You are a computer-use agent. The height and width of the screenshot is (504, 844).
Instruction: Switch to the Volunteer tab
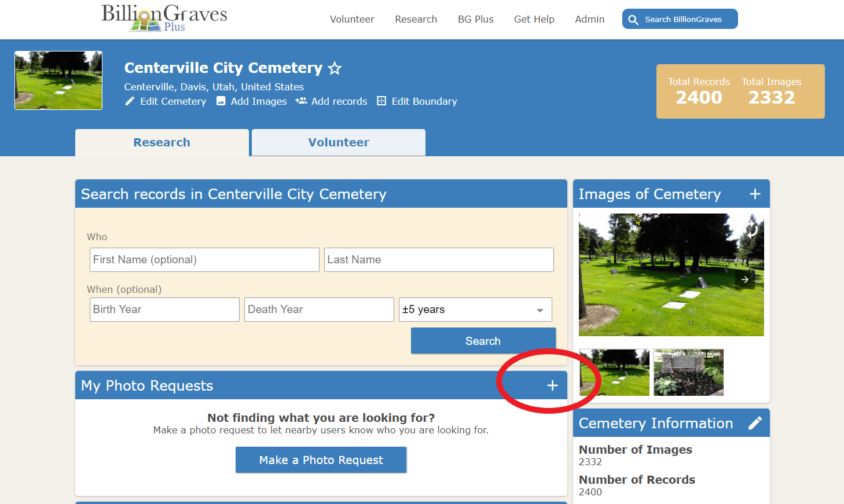[339, 142]
